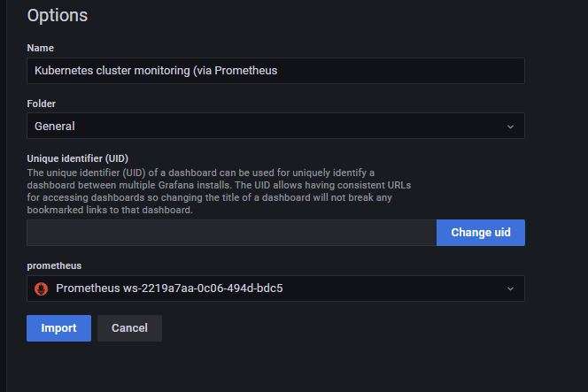Click the ws-2219a7aa-0c06-494d-bdc5 data source text

pyautogui.click(x=206, y=288)
